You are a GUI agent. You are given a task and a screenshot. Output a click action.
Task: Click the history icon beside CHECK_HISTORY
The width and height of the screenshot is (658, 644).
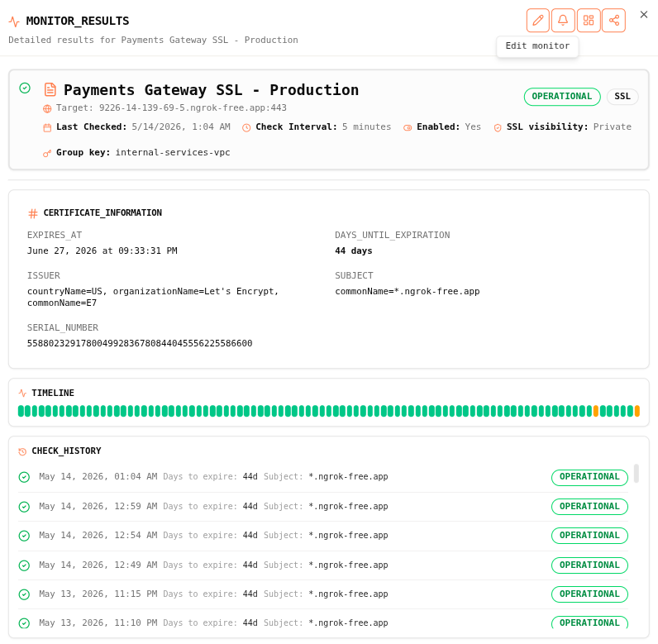22,451
